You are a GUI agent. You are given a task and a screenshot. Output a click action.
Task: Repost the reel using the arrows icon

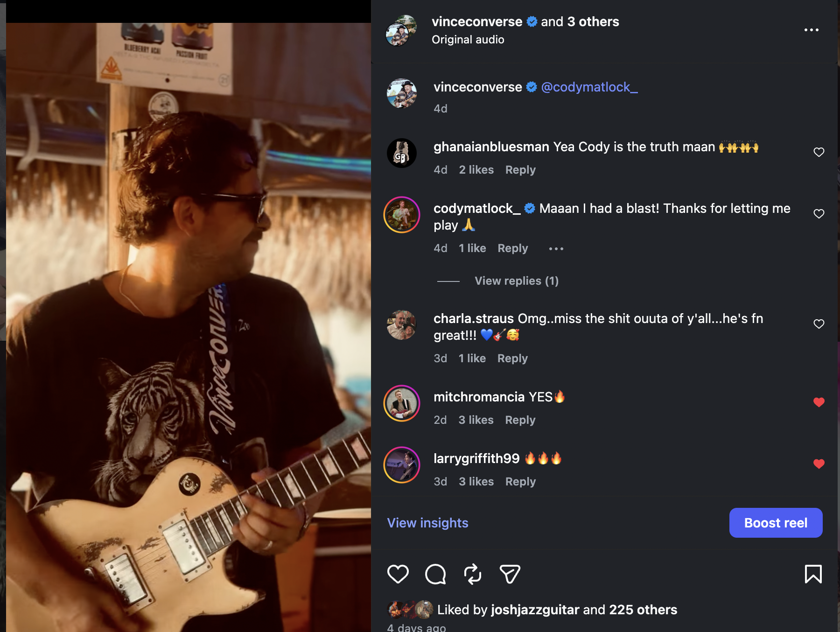pos(473,574)
